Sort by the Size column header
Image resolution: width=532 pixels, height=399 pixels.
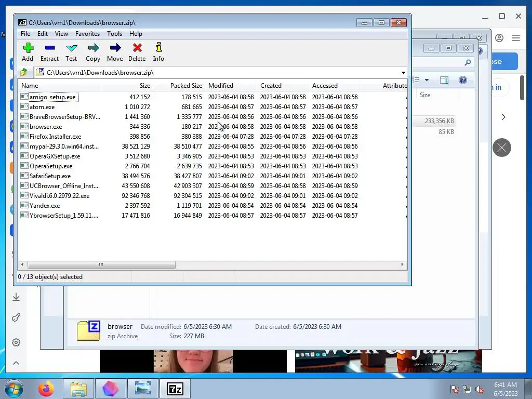(x=127, y=86)
